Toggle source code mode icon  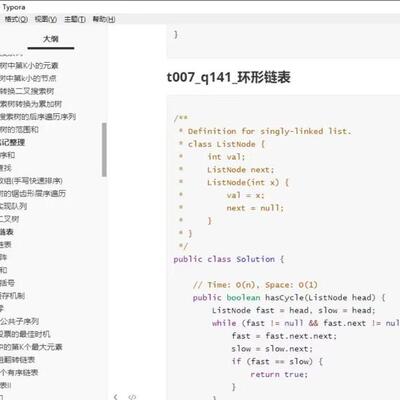click(x=132, y=397)
